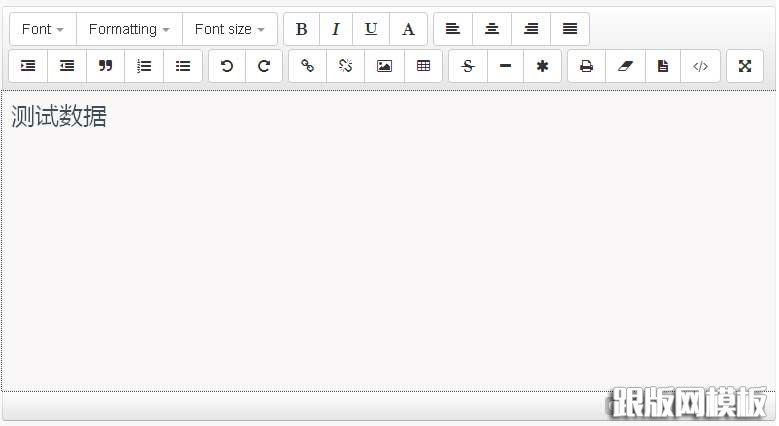The image size is (779, 426).
Task: Open the font color picker
Action: coord(408,29)
